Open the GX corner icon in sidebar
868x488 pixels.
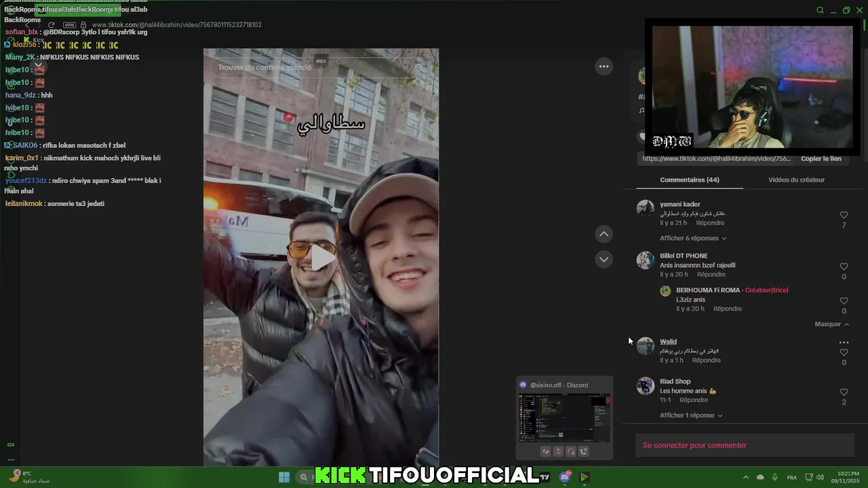click(x=11, y=445)
